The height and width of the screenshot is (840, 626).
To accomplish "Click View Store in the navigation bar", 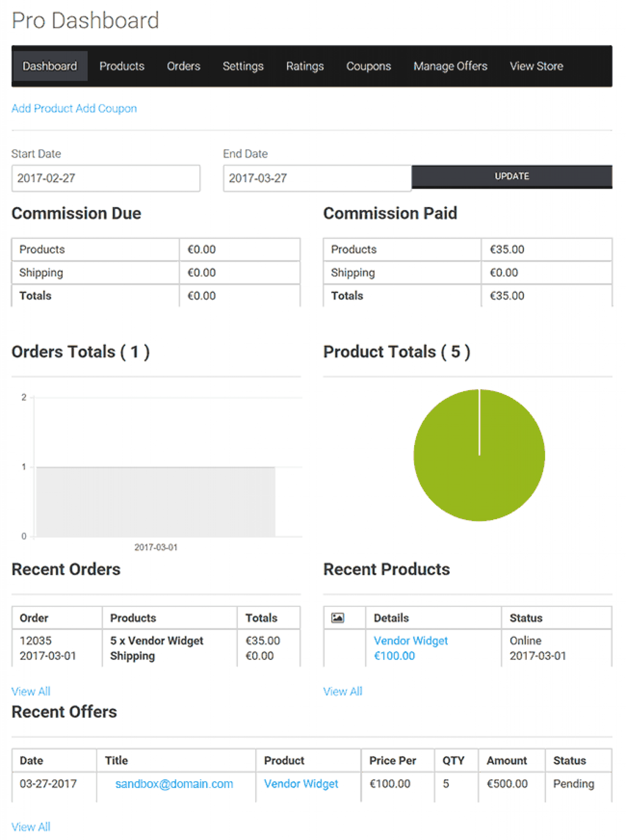I will (536, 66).
